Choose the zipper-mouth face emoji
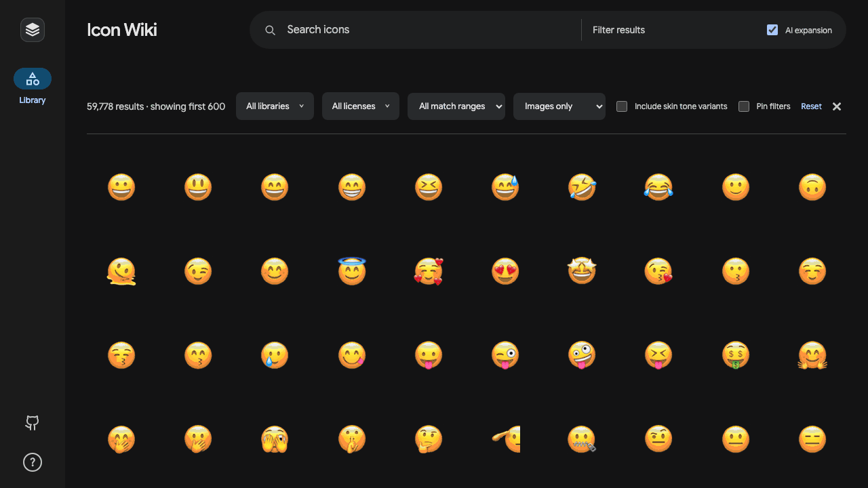The width and height of the screenshot is (868, 488). pyautogui.click(x=582, y=439)
